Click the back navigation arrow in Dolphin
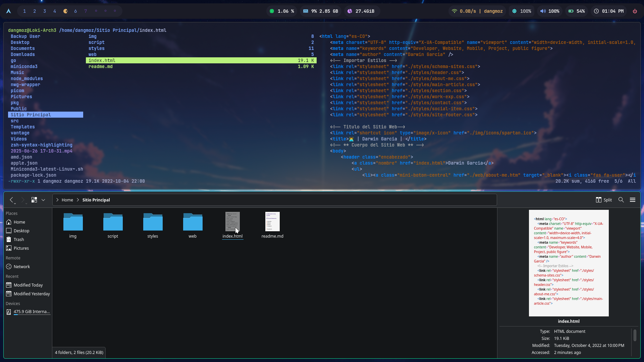The height and width of the screenshot is (362, 644). [12, 200]
